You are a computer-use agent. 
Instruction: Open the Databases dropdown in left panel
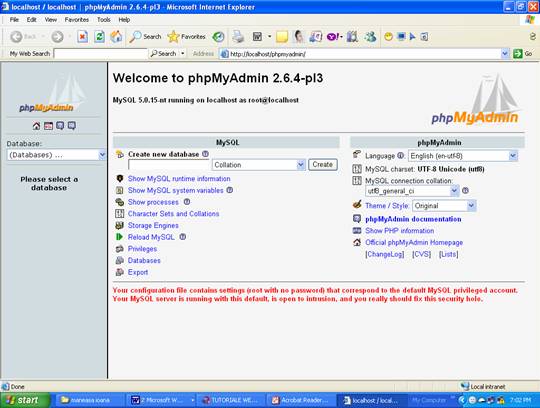pos(56,155)
